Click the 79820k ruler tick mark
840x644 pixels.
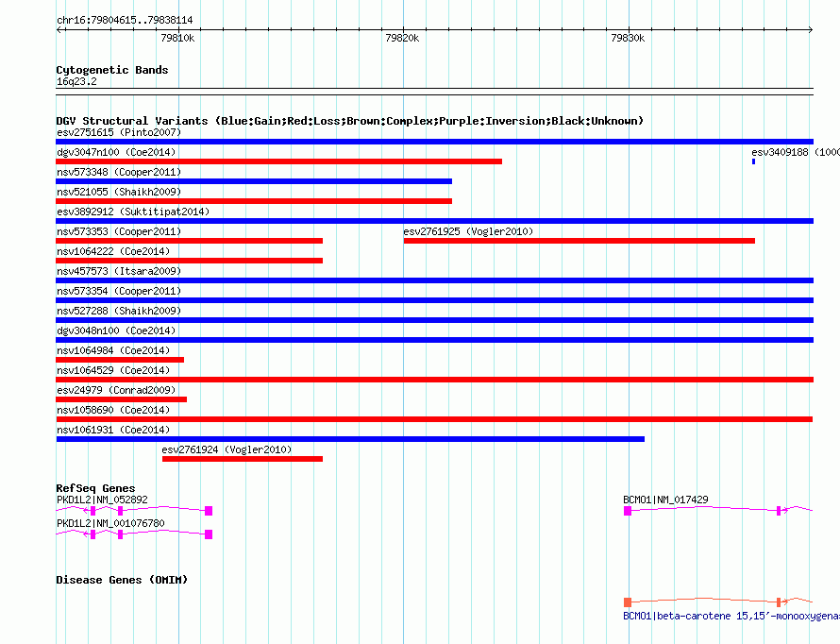[x=403, y=30]
